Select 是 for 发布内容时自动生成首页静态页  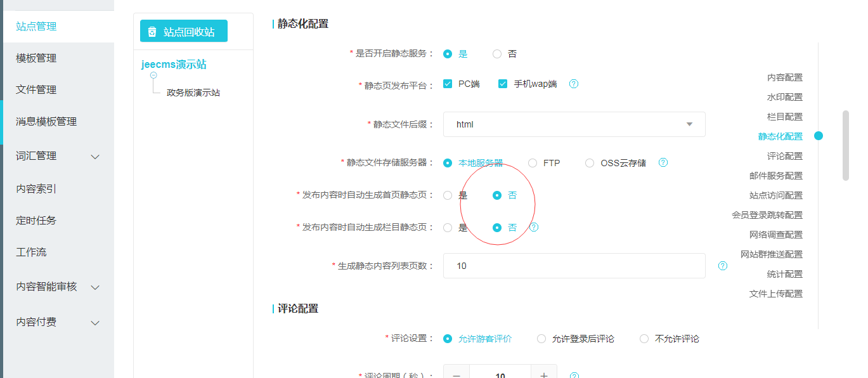(x=448, y=195)
